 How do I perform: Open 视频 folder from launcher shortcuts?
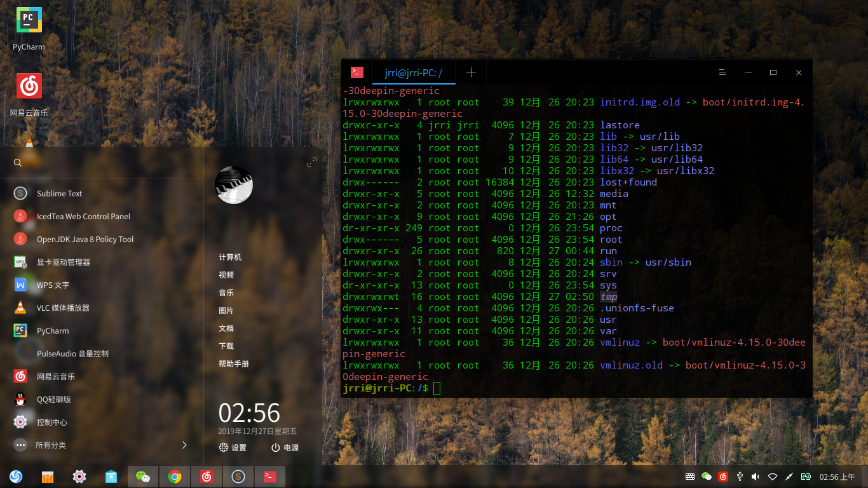[226, 274]
